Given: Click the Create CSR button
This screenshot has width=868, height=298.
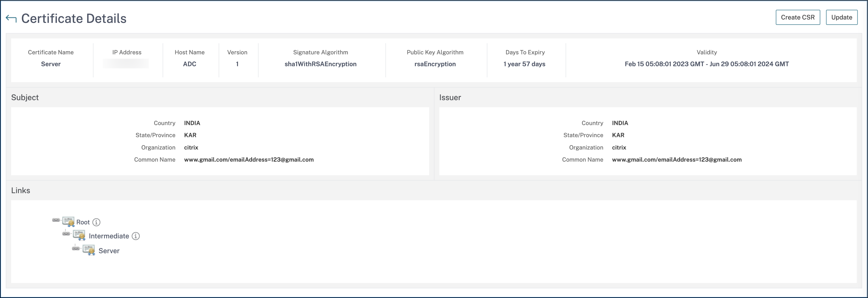Looking at the screenshot, I should (798, 17).
